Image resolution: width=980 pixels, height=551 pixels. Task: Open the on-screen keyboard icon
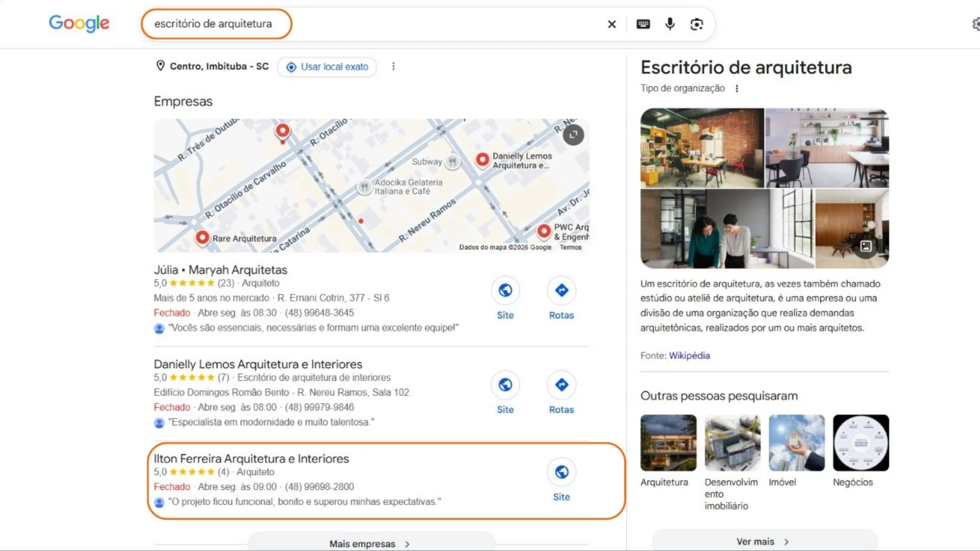pyautogui.click(x=643, y=24)
